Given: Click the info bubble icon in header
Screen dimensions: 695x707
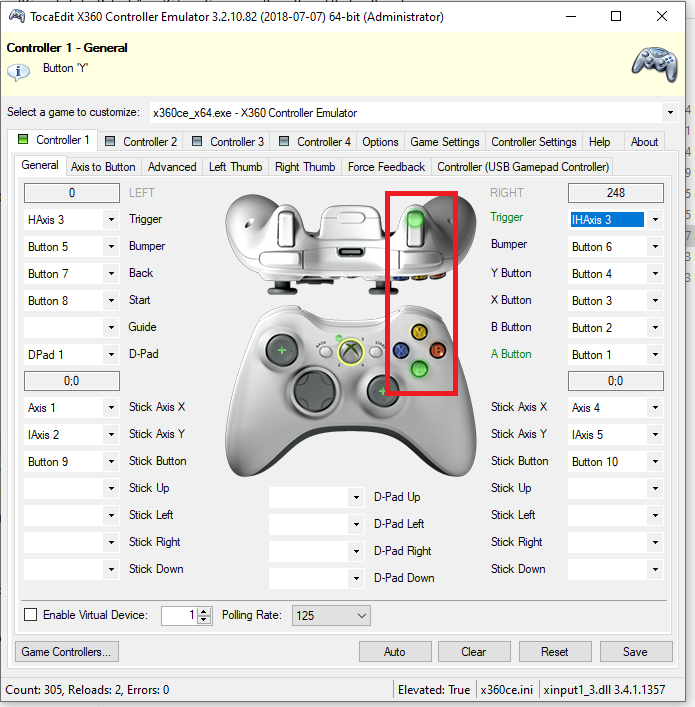Looking at the screenshot, I should [18, 71].
